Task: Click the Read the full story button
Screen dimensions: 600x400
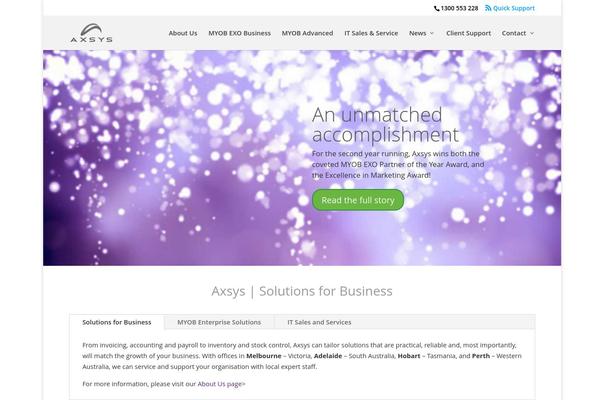Action: point(358,200)
